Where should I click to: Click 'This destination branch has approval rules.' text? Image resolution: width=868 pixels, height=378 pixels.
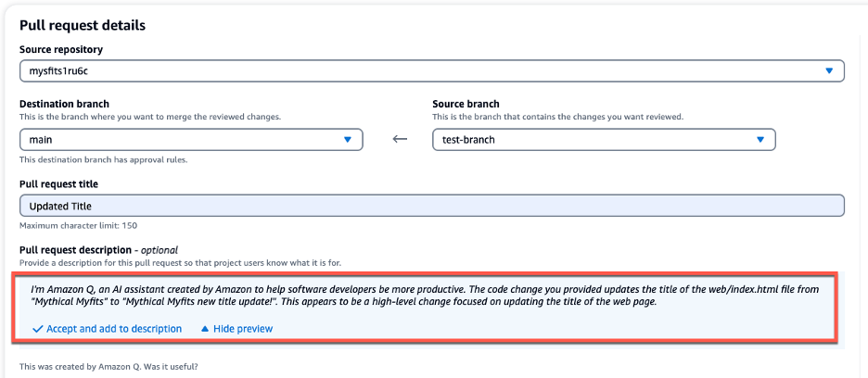tap(104, 160)
